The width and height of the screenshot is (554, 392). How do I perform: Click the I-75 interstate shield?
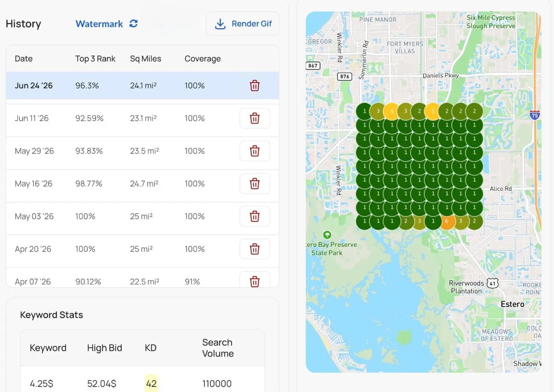(534, 115)
